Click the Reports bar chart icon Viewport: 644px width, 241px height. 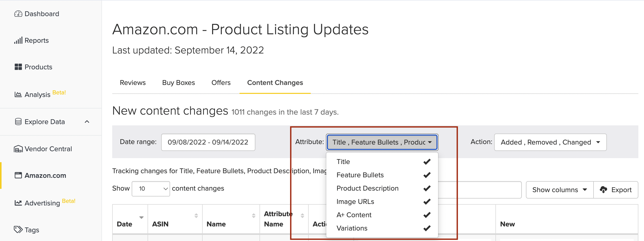pos(18,40)
